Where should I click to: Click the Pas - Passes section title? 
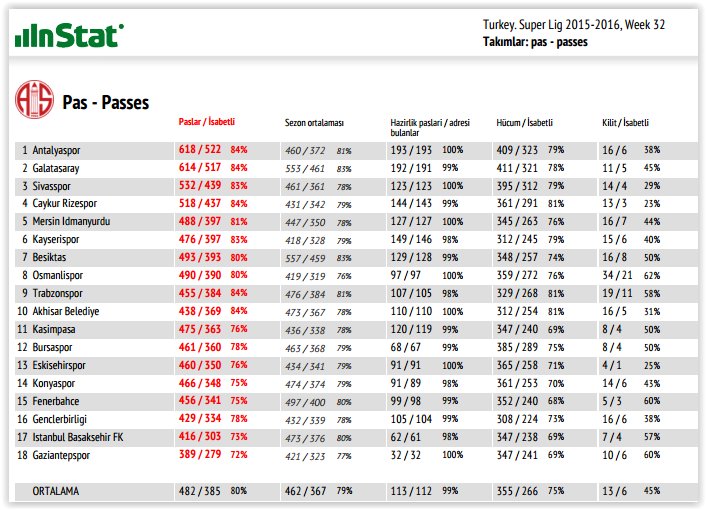(x=104, y=102)
